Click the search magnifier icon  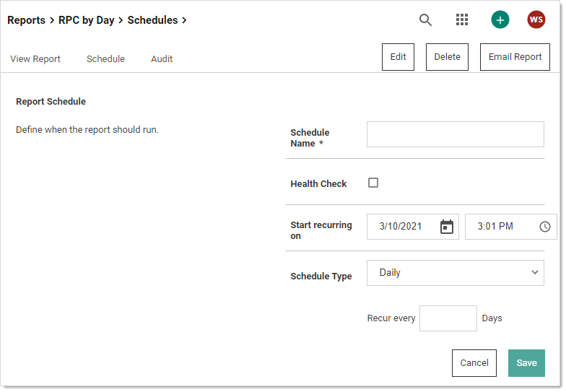(x=426, y=20)
